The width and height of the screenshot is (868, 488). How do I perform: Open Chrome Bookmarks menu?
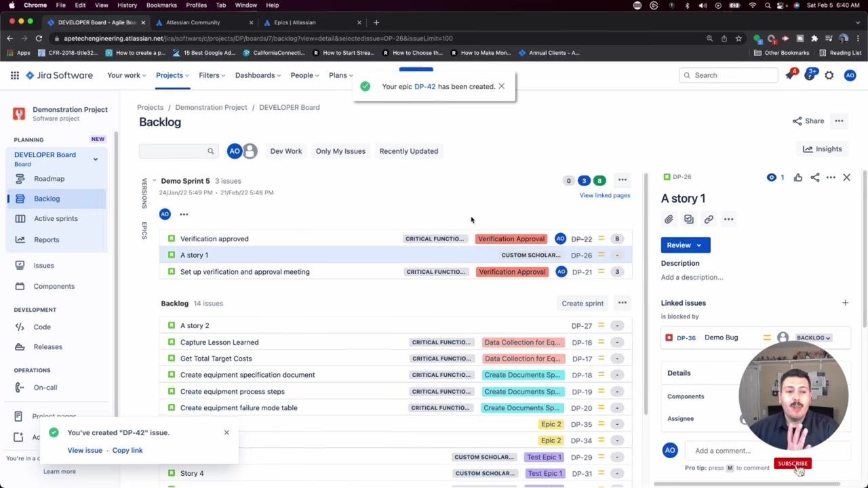point(161,5)
